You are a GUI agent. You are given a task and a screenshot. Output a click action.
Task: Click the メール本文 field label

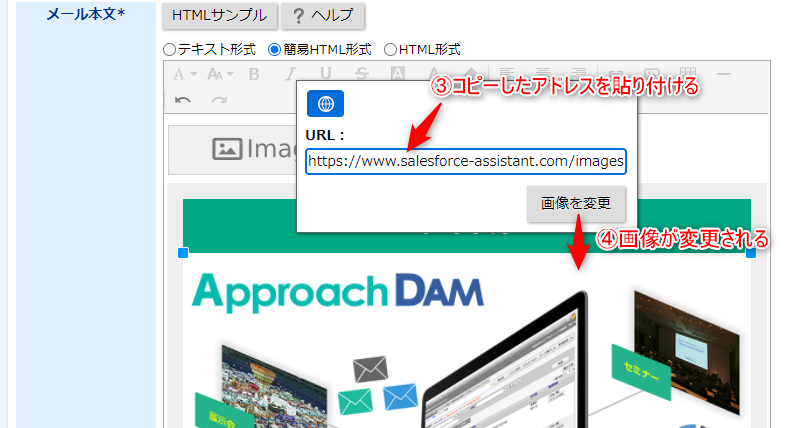85,15
